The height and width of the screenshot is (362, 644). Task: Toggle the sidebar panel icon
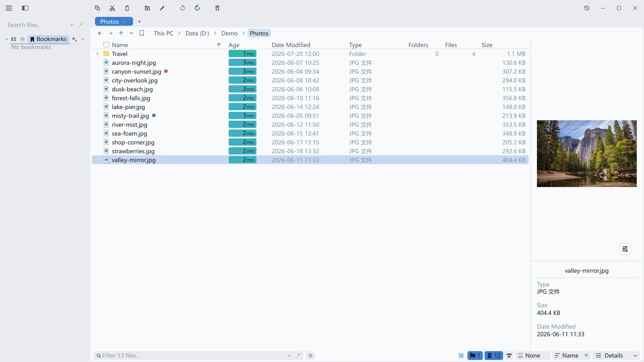click(25, 8)
